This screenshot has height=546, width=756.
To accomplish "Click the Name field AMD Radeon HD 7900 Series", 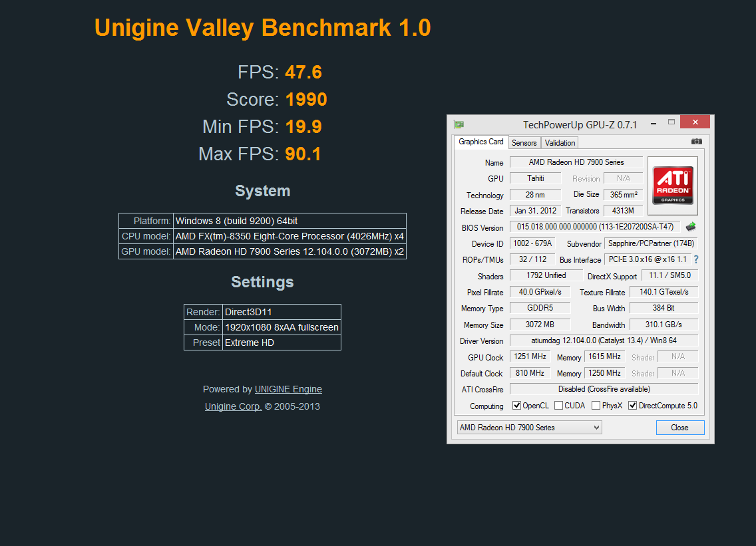I will click(x=576, y=162).
